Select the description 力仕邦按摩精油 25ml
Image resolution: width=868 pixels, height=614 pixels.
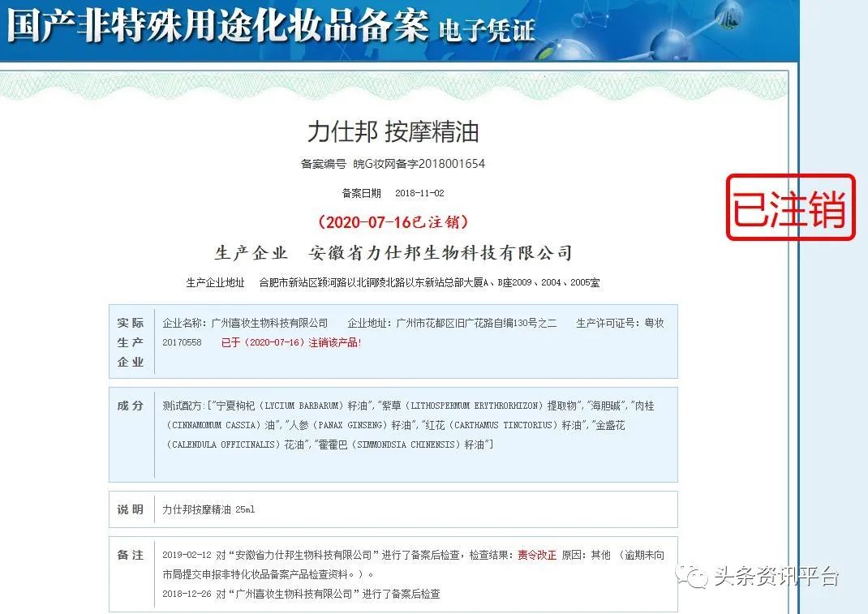tap(208, 509)
